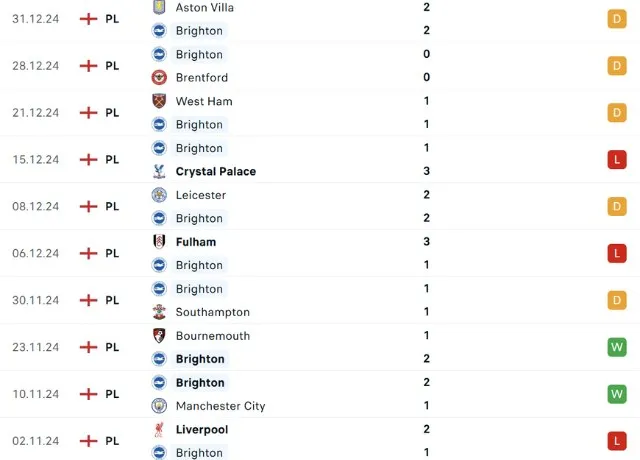640x460 pixels.
Task: Click the Southampton club crest
Action: (x=159, y=312)
